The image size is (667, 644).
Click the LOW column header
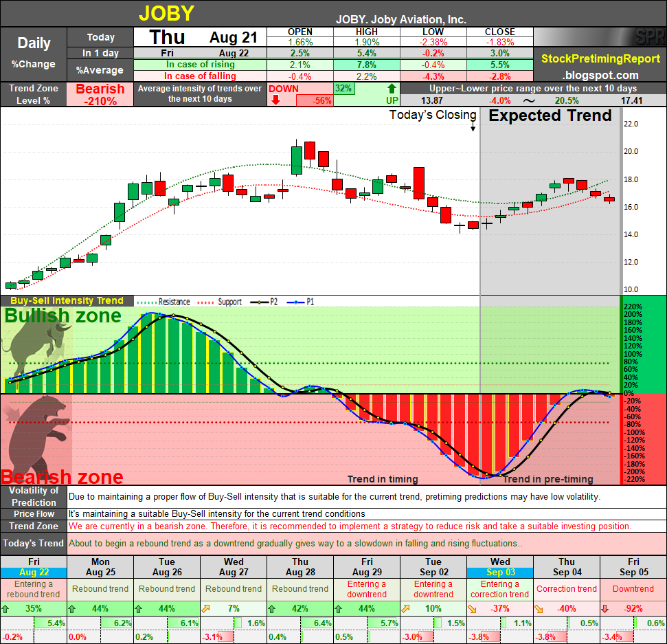(x=433, y=32)
